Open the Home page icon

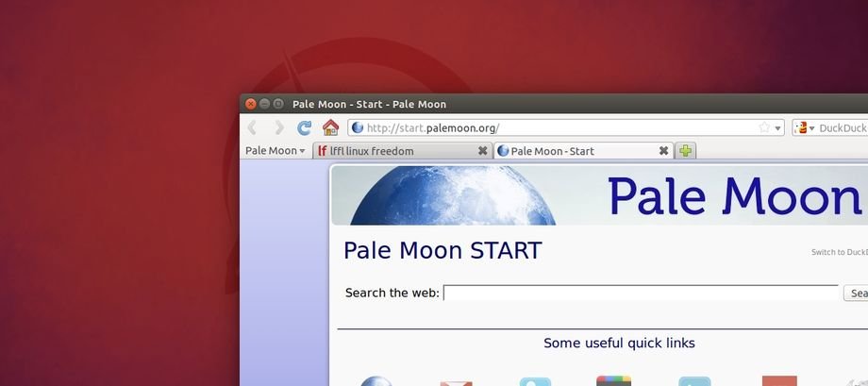pyautogui.click(x=330, y=128)
